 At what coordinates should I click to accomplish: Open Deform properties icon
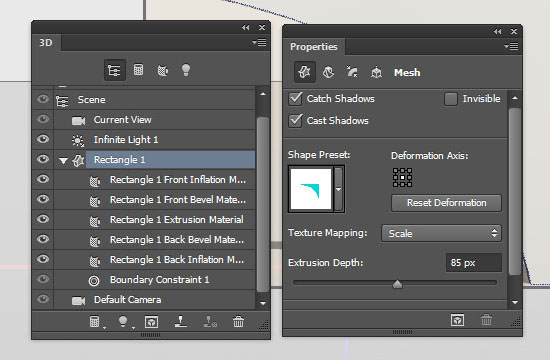pos(328,72)
